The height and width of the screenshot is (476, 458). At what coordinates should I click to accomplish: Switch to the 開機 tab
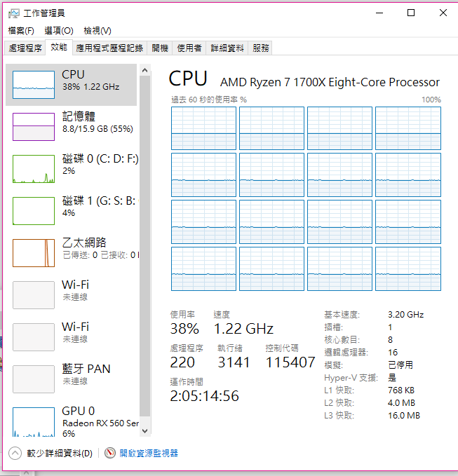(x=160, y=48)
